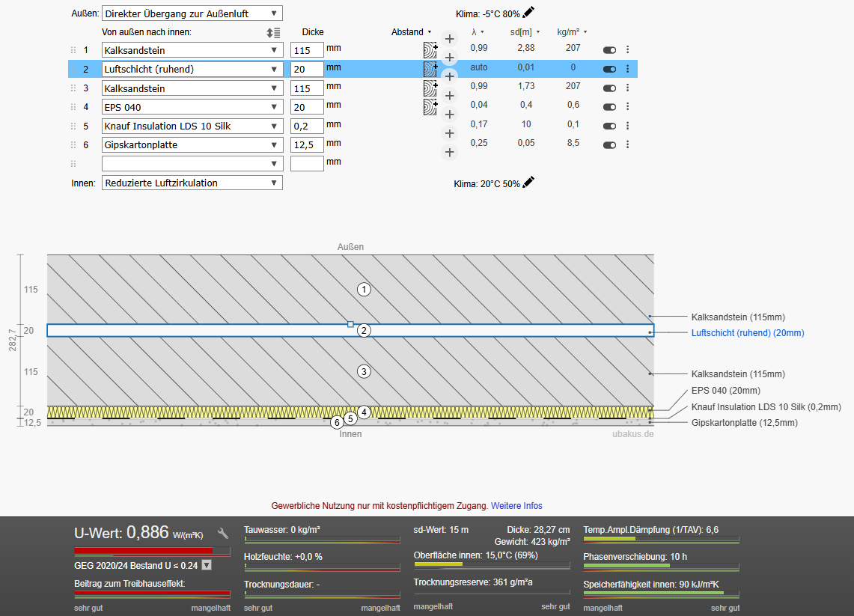Image resolution: width=854 pixels, height=616 pixels.
Task: Click the reverse layer order icon
Action: tap(273, 33)
